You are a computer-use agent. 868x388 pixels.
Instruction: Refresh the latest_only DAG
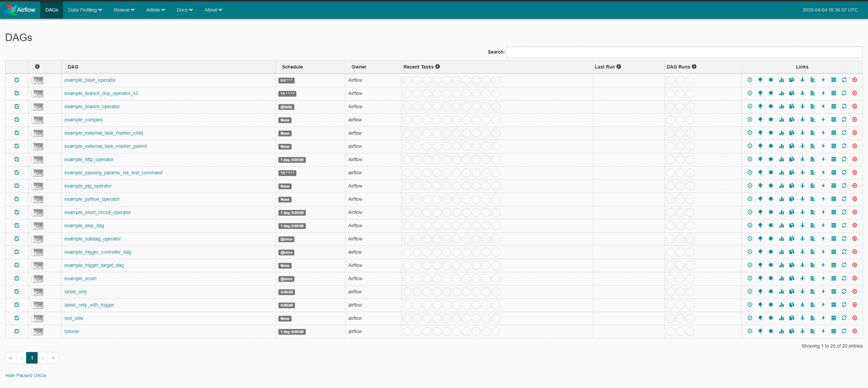(x=844, y=292)
